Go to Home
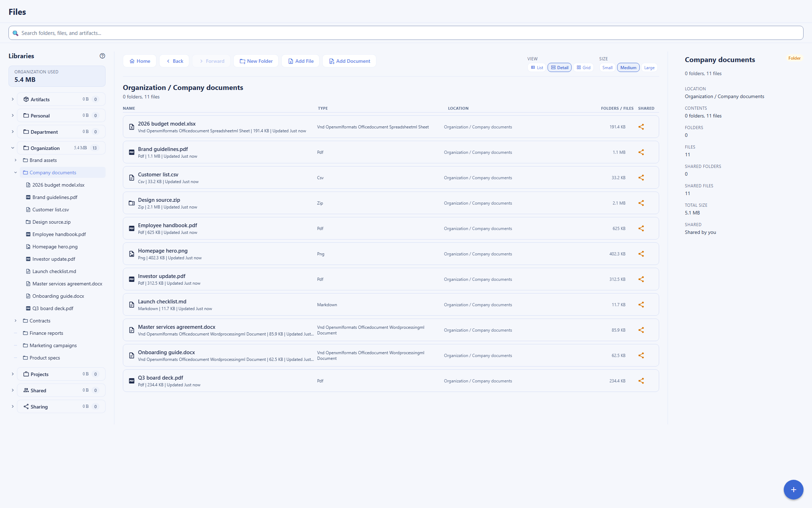 (x=140, y=61)
